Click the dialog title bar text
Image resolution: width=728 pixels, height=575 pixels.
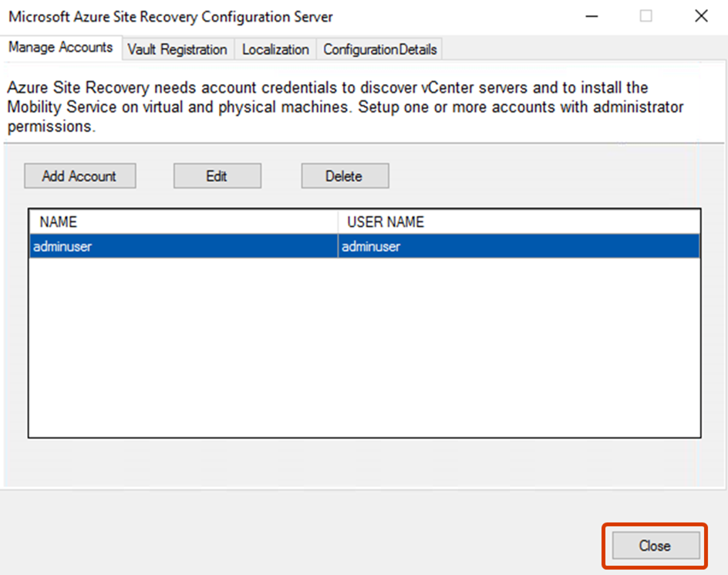click(169, 16)
